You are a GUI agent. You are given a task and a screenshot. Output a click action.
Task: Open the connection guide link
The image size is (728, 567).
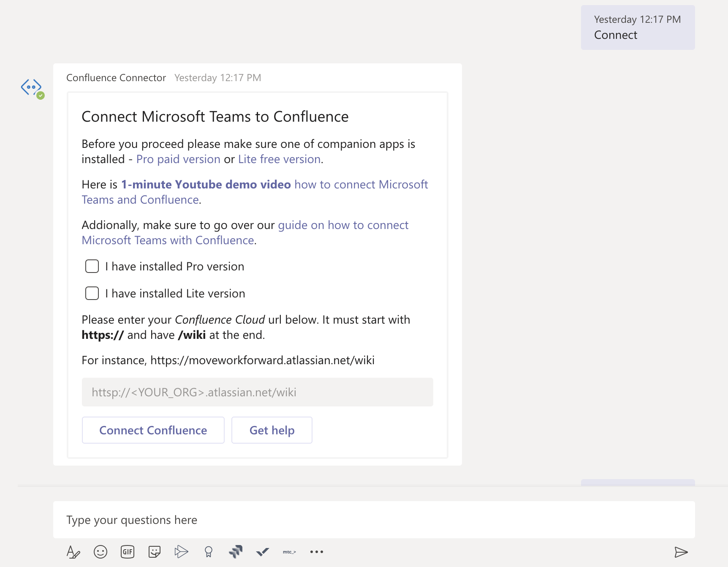tap(343, 225)
